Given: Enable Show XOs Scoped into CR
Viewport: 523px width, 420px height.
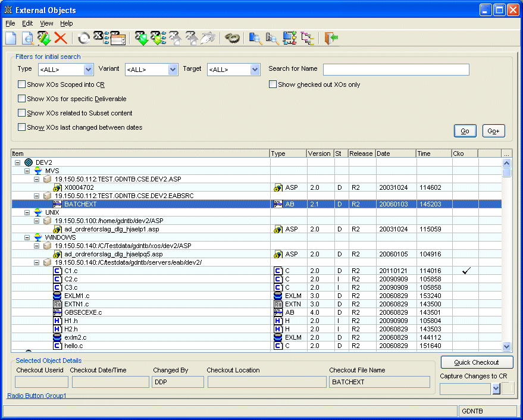Looking at the screenshot, I should coord(22,84).
